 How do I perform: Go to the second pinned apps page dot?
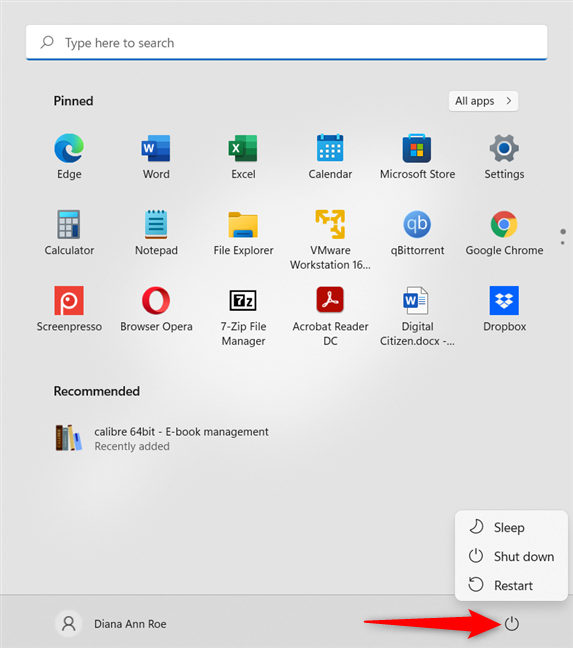(563, 243)
